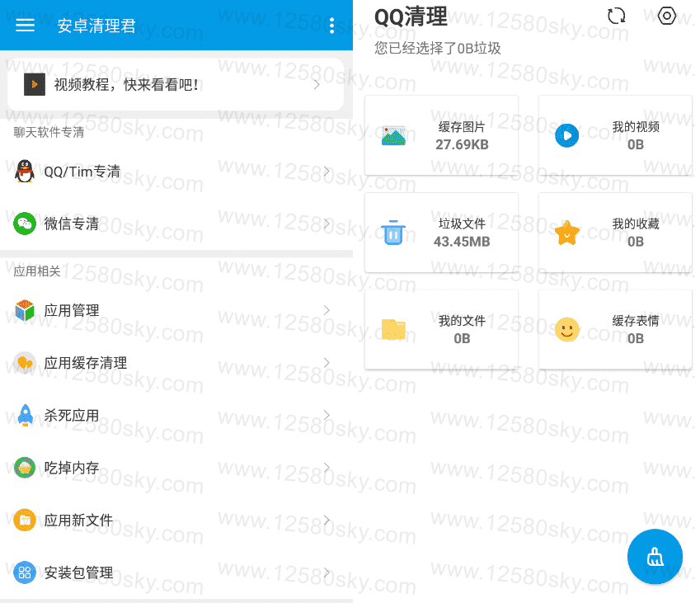Click the 吃掉内存 bowl icon
The image size is (700, 603).
tap(25, 468)
